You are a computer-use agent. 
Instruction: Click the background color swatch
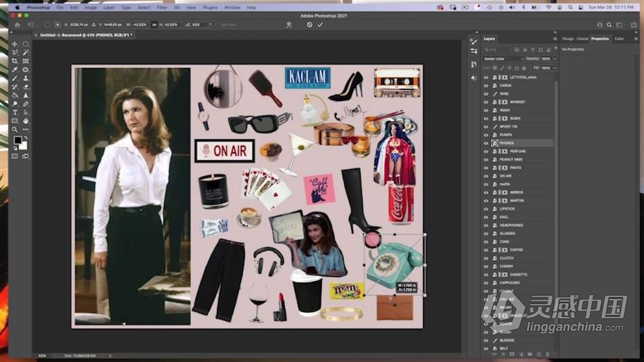[x=24, y=146]
